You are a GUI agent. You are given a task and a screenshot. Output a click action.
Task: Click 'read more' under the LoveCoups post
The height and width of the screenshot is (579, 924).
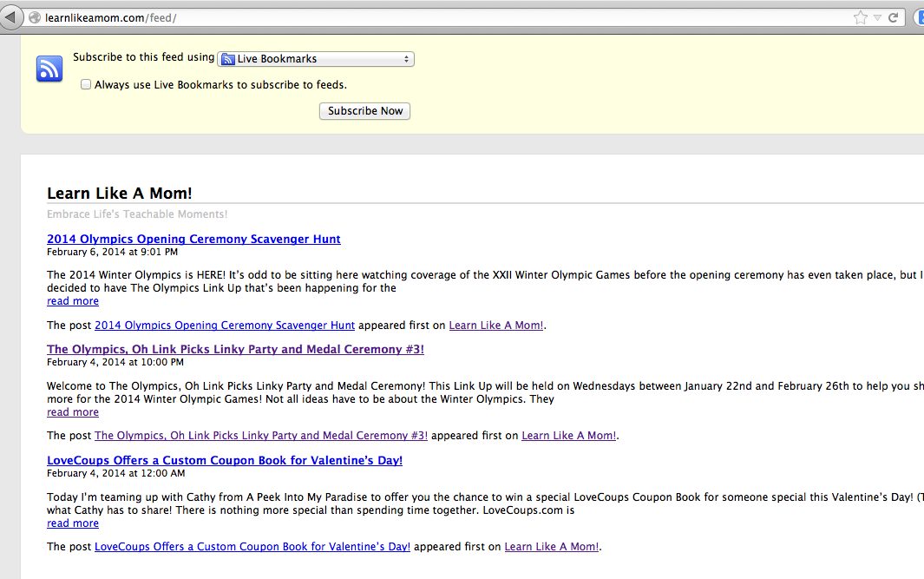[73, 523]
